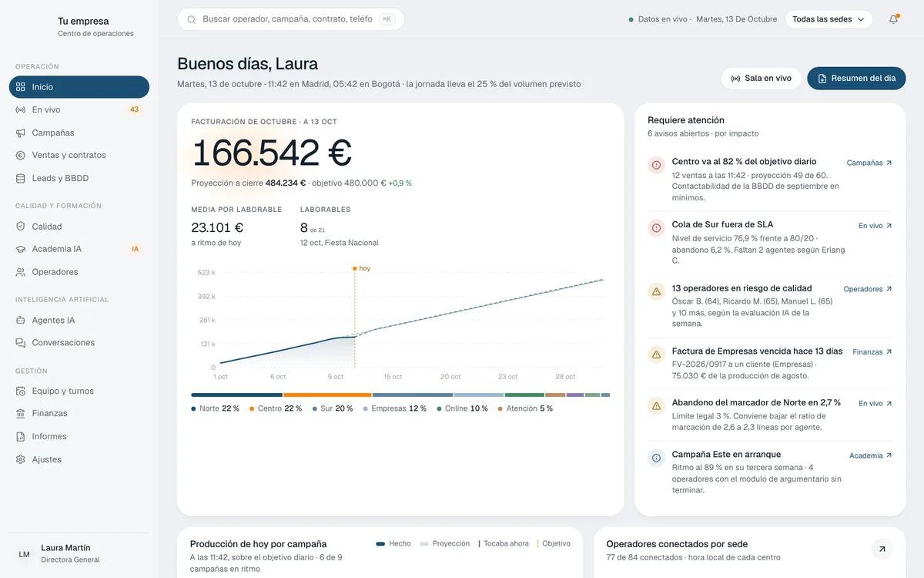This screenshot has height=578, width=924.
Task: Click red alert icon beside Centro va al 82 %
Action: (656, 165)
